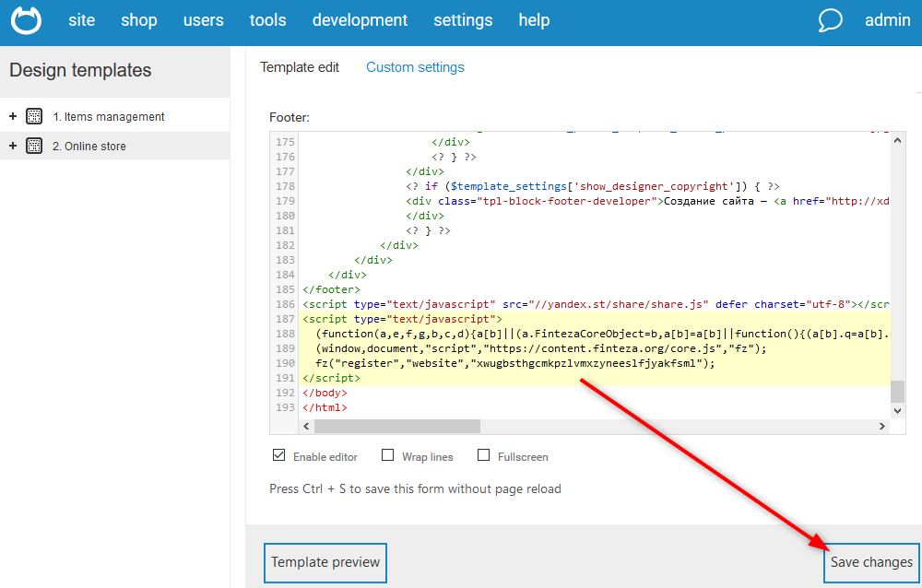
Task: Click the horizontal scrollbar thumb in editor
Action: click(397, 427)
